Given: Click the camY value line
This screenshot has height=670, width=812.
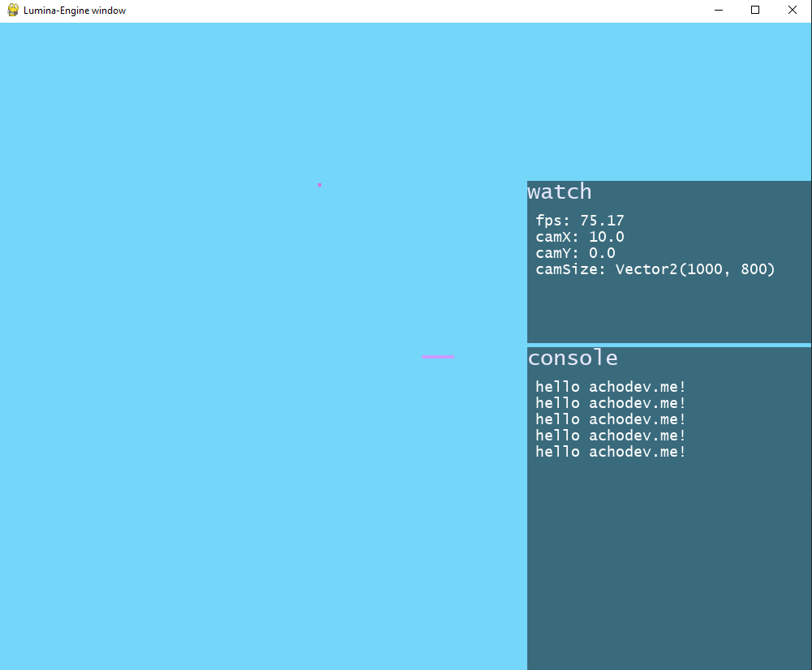Looking at the screenshot, I should click(575, 253).
